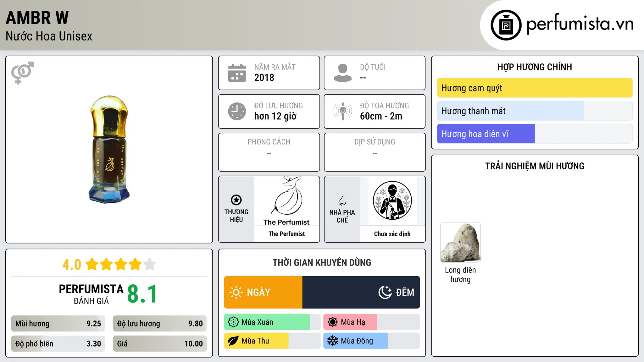
Task: Select the Hương hoa diên vĩ accord bar
Action: click(535, 134)
